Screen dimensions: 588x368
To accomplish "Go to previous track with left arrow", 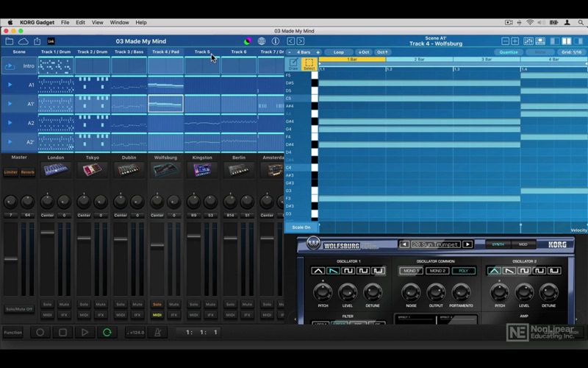I will tap(290, 41).
